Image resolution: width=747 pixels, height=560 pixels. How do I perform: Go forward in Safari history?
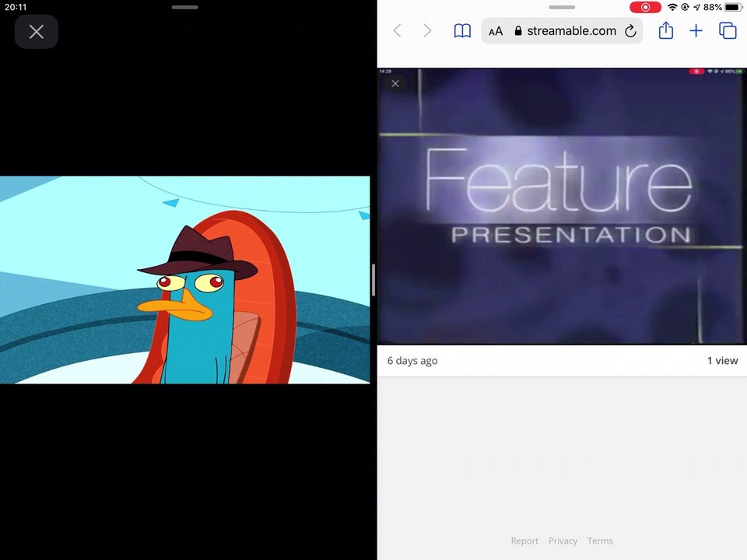[x=427, y=31]
